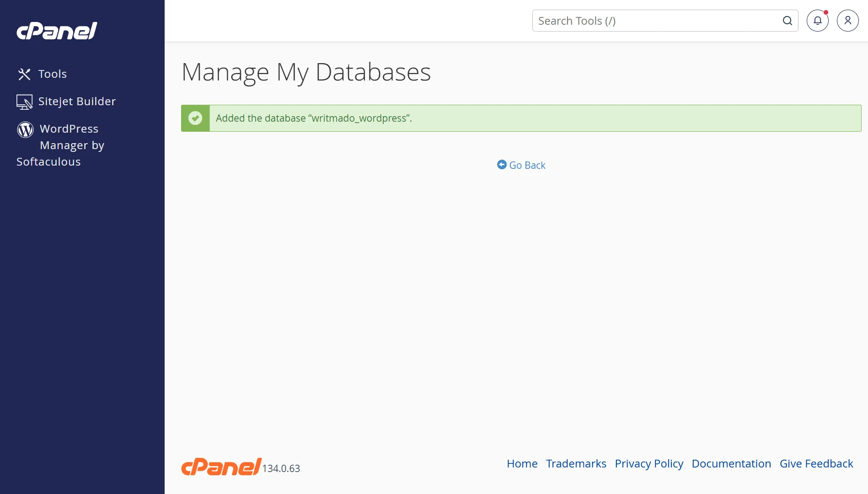
Task: Click the green success checkmark icon
Action: [195, 118]
